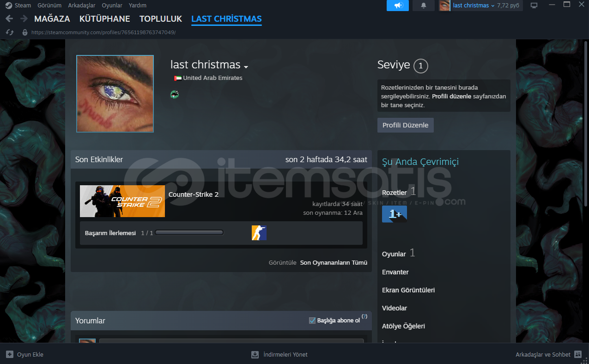
Task: Open the Oyunlar sidebar link
Action: (x=394, y=254)
